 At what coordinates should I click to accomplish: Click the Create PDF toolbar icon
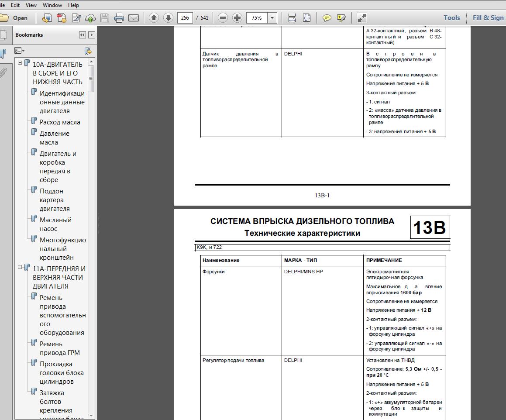point(47,18)
